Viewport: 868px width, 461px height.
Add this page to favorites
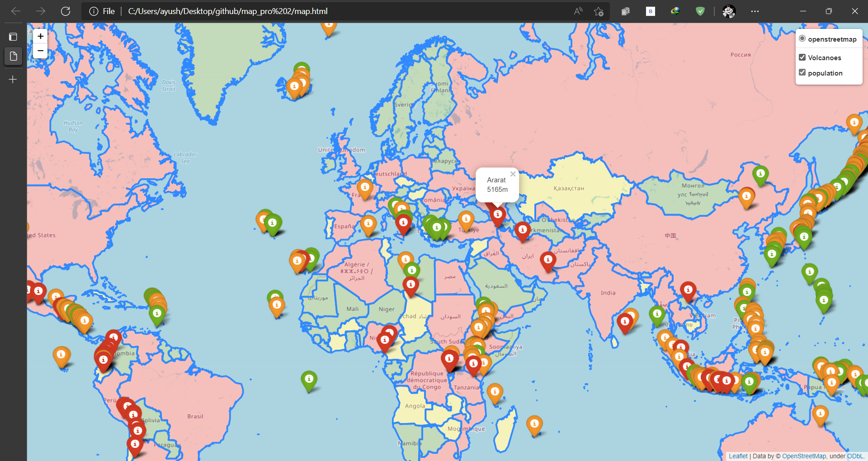click(599, 11)
